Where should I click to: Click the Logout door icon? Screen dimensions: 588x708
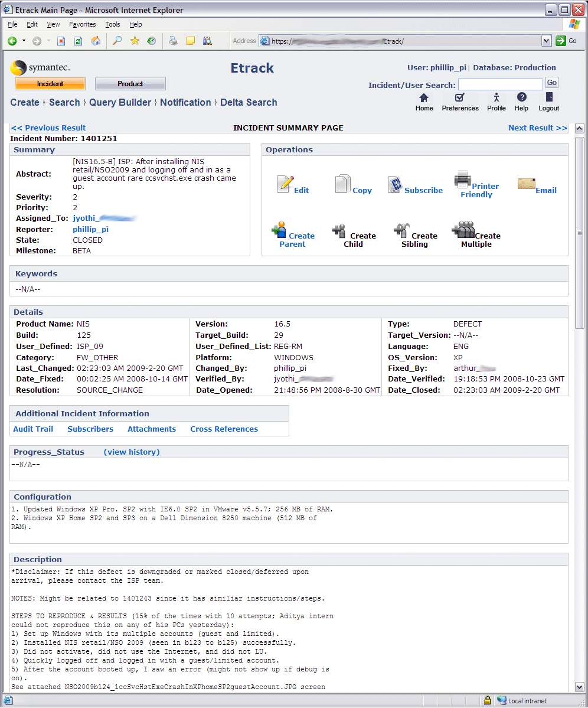pos(548,98)
